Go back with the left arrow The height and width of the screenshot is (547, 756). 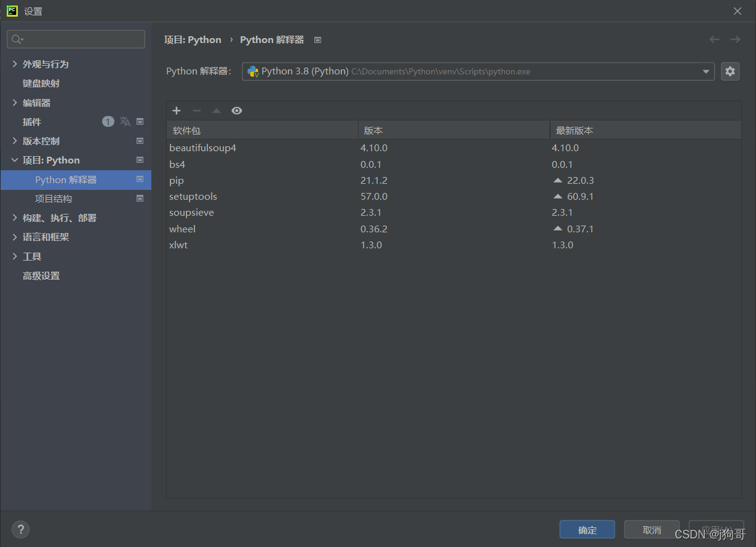(x=714, y=39)
